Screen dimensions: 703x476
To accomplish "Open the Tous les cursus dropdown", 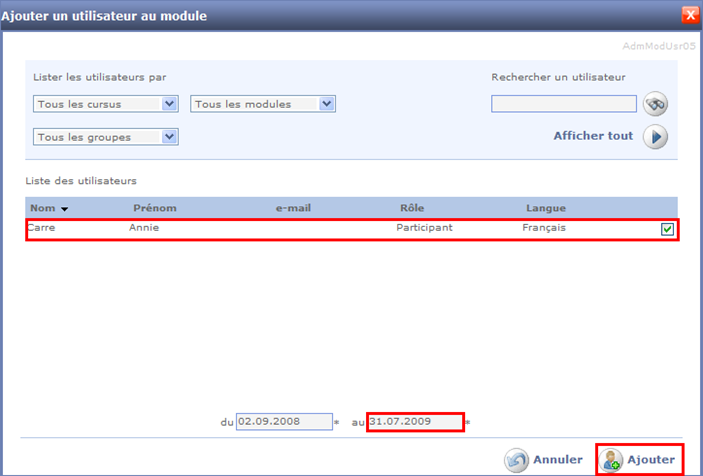I will coord(105,104).
